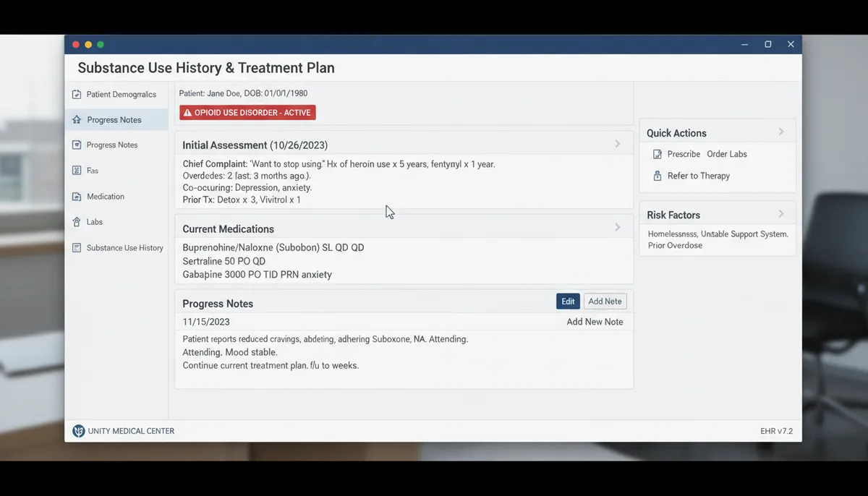The width and height of the screenshot is (868, 496).
Task: Click the Sertraline 50 PO QD medication line
Action: coord(224,261)
